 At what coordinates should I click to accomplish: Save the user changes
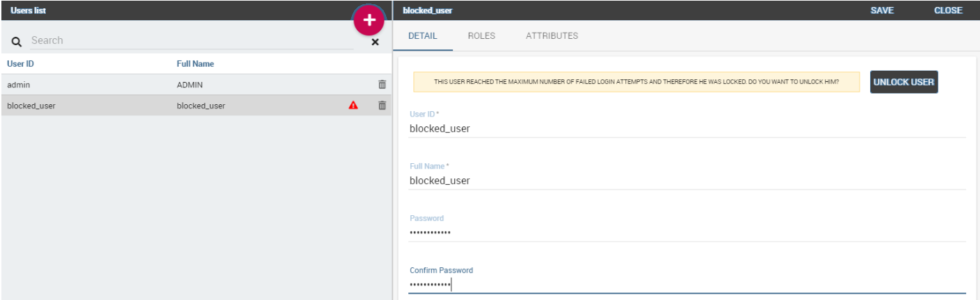point(882,10)
